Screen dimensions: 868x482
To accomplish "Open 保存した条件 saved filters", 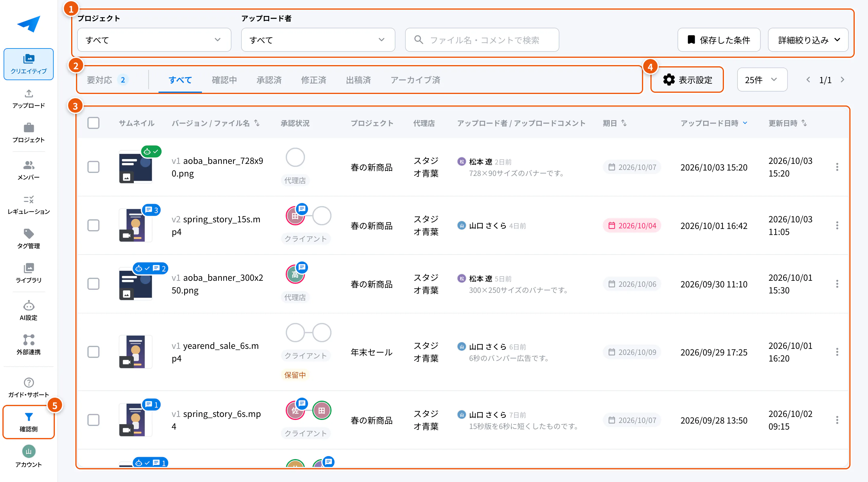I will (x=719, y=40).
